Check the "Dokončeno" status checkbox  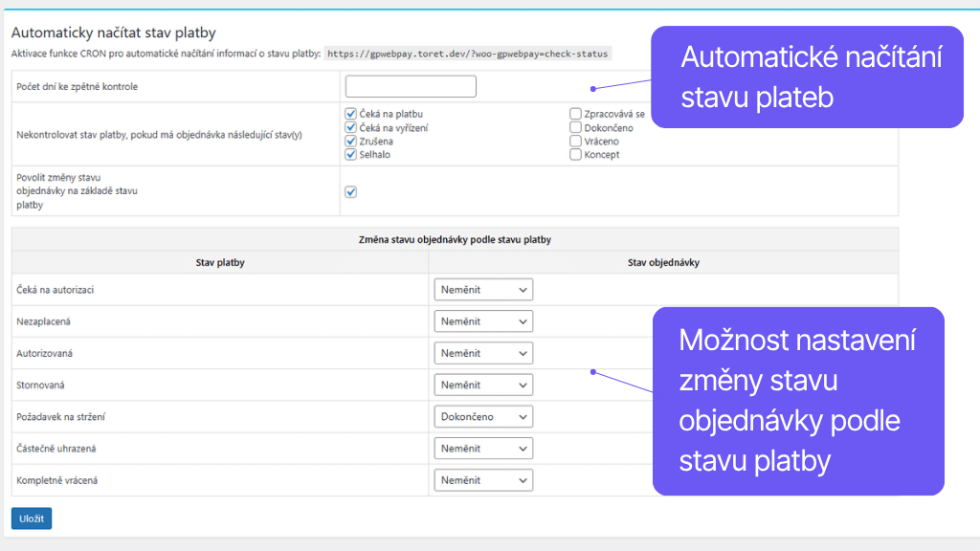click(575, 126)
